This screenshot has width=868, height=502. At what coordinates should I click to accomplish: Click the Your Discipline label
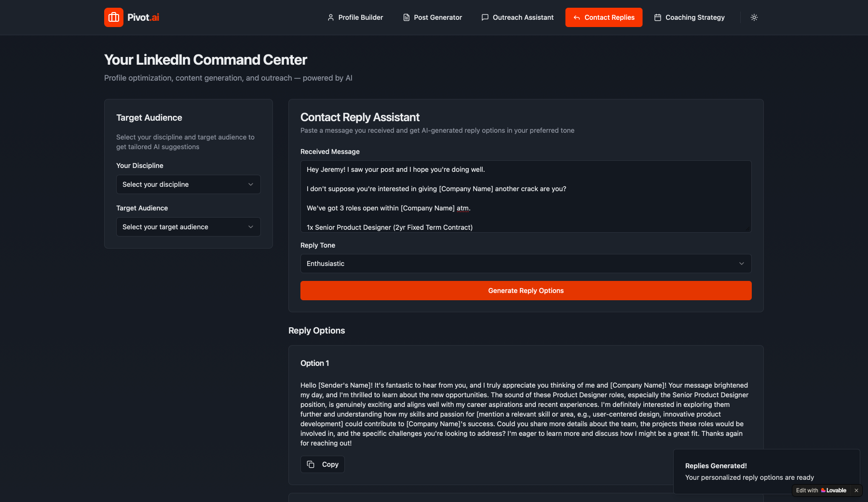(x=140, y=166)
